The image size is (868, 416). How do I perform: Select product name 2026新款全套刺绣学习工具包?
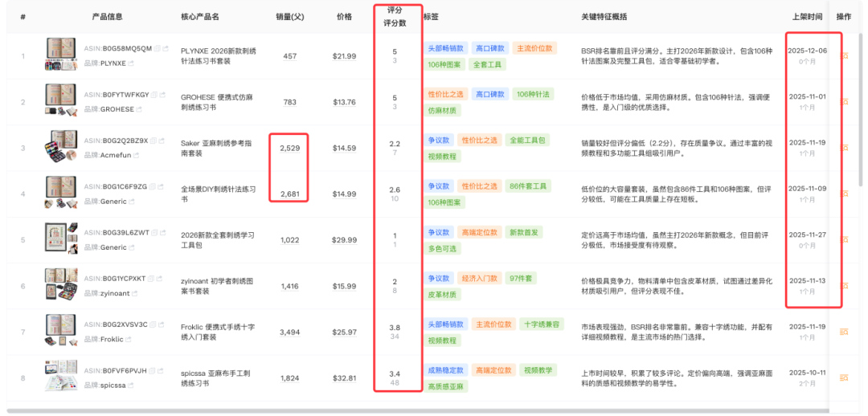coord(217,240)
